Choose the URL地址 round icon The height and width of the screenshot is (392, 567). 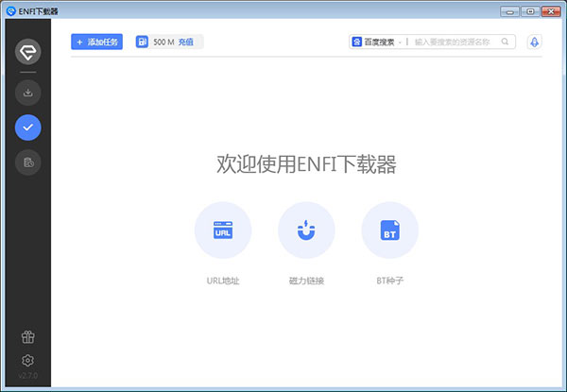click(223, 230)
